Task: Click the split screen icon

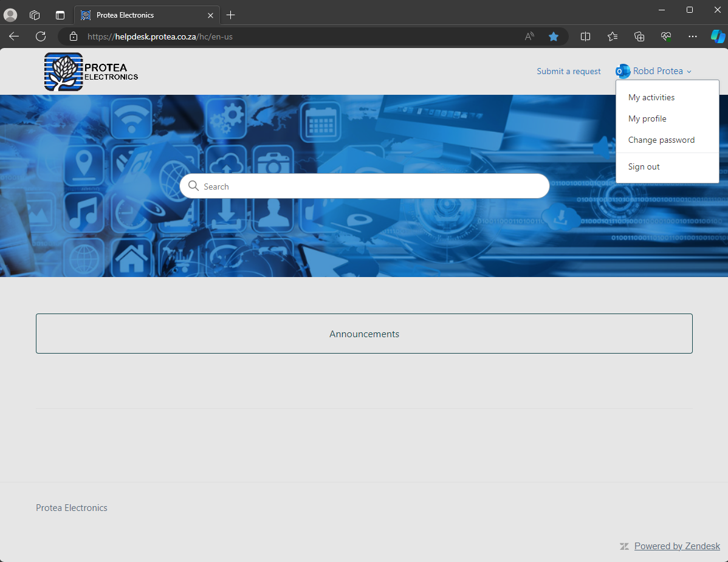Action: click(585, 36)
